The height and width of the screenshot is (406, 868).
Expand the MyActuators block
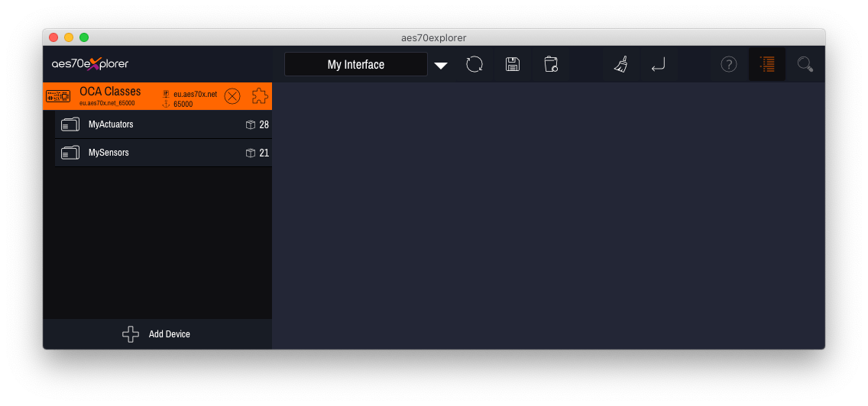(111, 124)
